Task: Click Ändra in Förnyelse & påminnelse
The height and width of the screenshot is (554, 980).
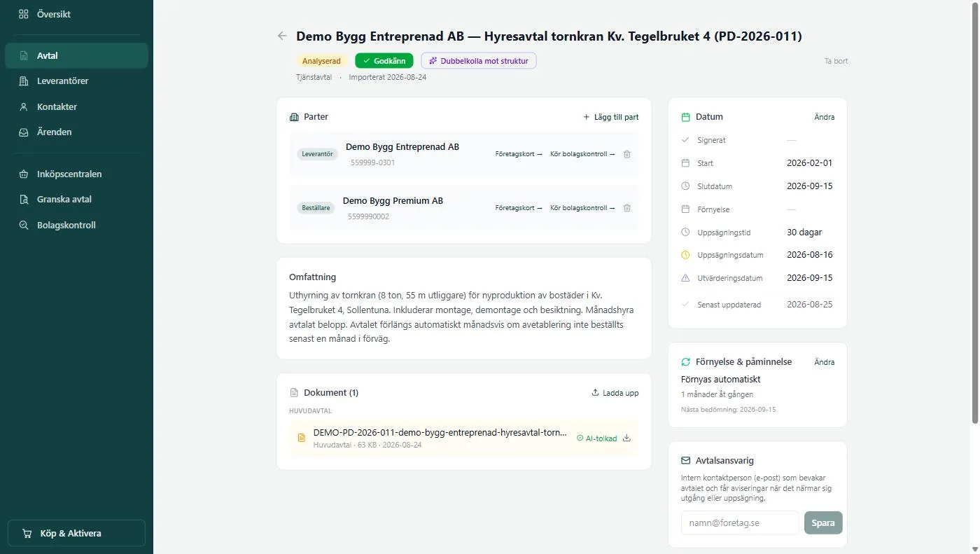Action: coord(825,362)
